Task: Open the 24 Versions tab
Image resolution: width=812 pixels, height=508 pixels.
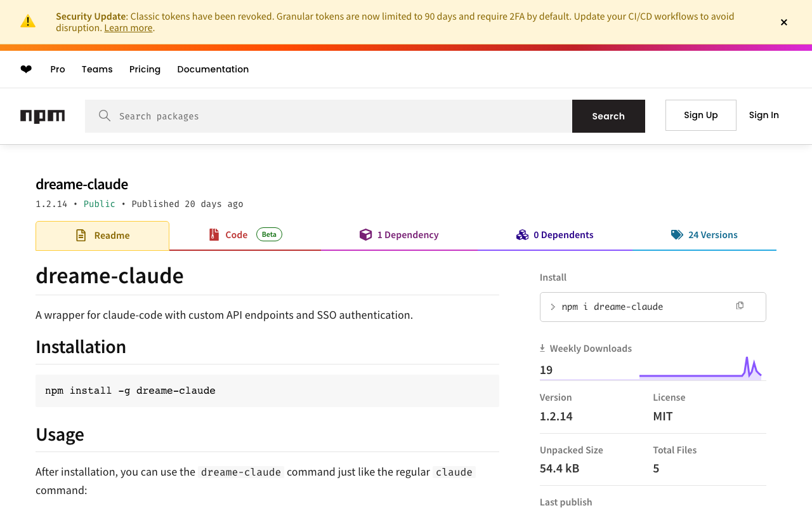Action: coord(712,235)
